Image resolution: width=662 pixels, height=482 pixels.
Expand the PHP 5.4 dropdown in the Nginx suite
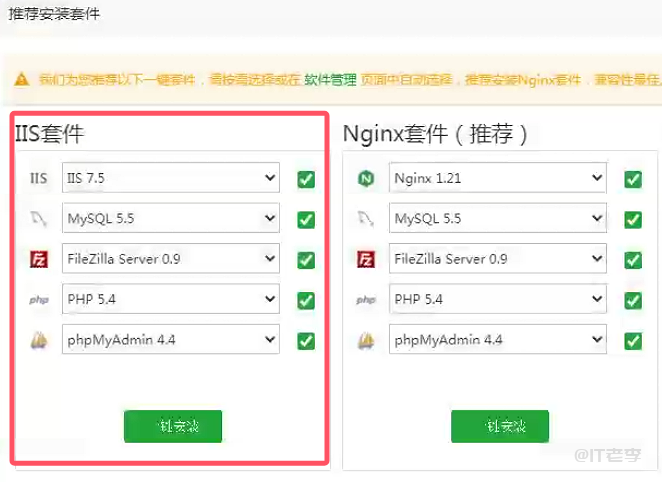point(498,299)
